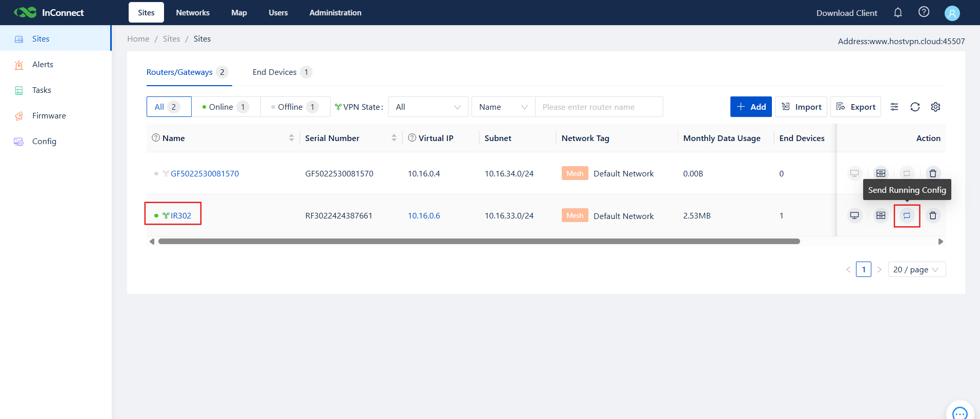Delete the IR302 router
Image resolution: width=980 pixels, height=419 pixels.
tap(933, 215)
